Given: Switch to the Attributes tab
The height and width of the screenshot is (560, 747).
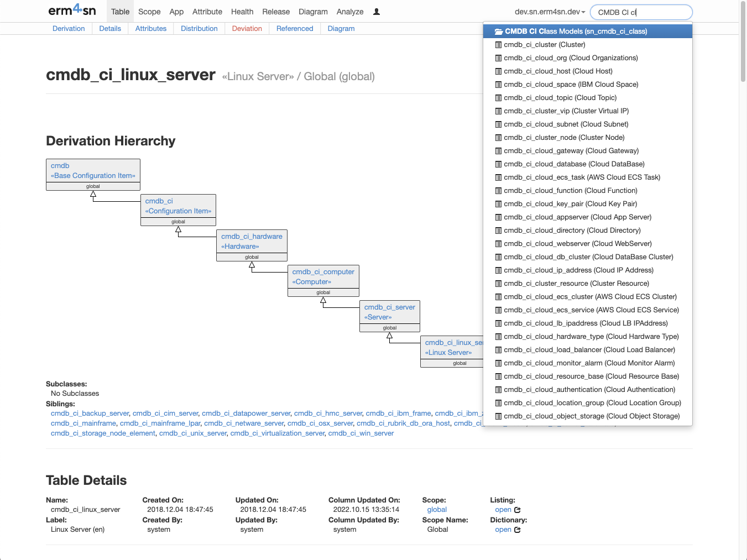Looking at the screenshot, I should coord(151,29).
